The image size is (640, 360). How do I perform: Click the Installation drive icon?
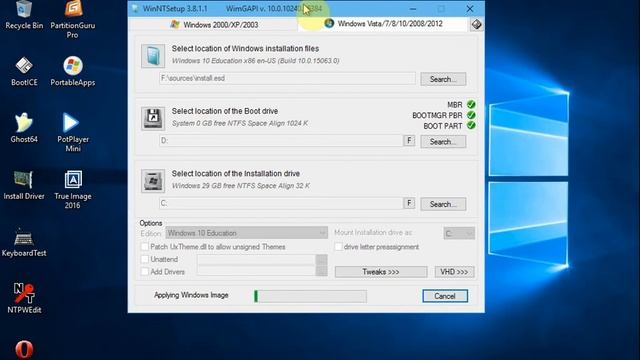click(153, 181)
